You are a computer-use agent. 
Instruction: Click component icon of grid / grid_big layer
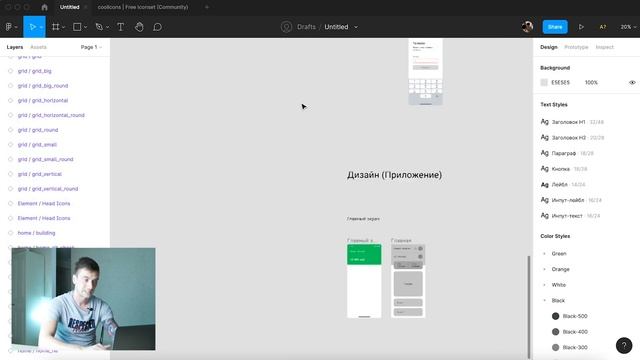point(11,71)
